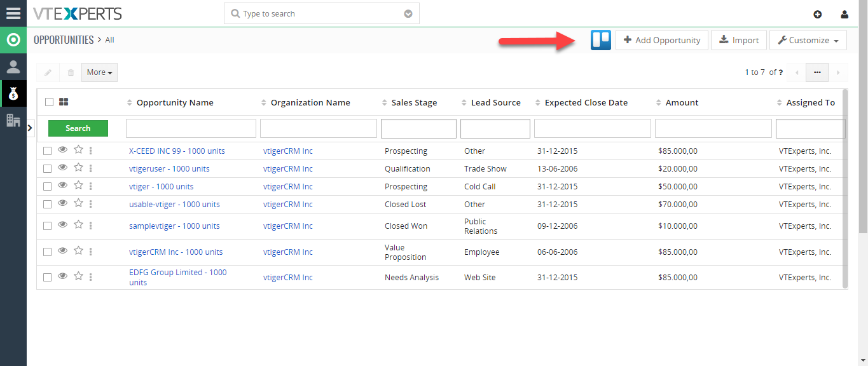This screenshot has height=366, width=868.
Task: Star the vtigerCRM Inc - 1000 units row
Action: tap(78, 251)
